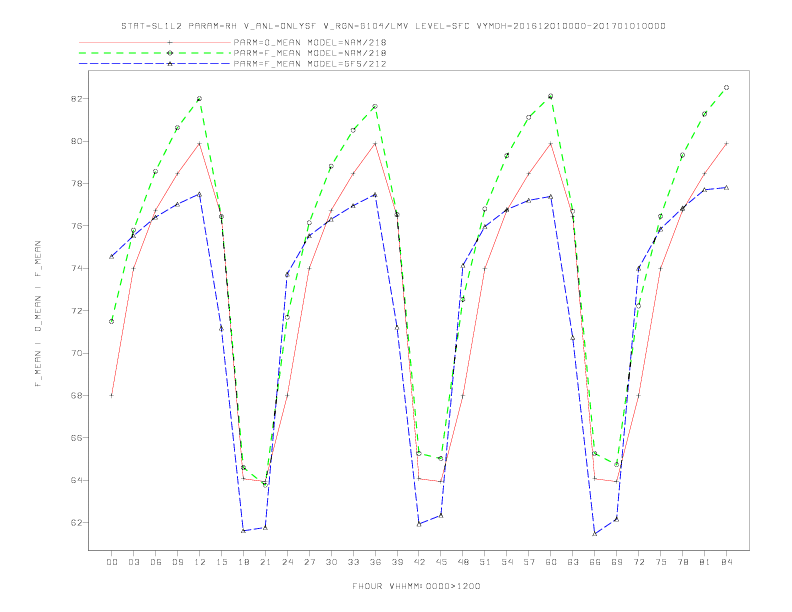Click the x-axis title FHOUR VHHMM:0000>1200
This screenshot has height=612, width=792.
(x=416, y=586)
